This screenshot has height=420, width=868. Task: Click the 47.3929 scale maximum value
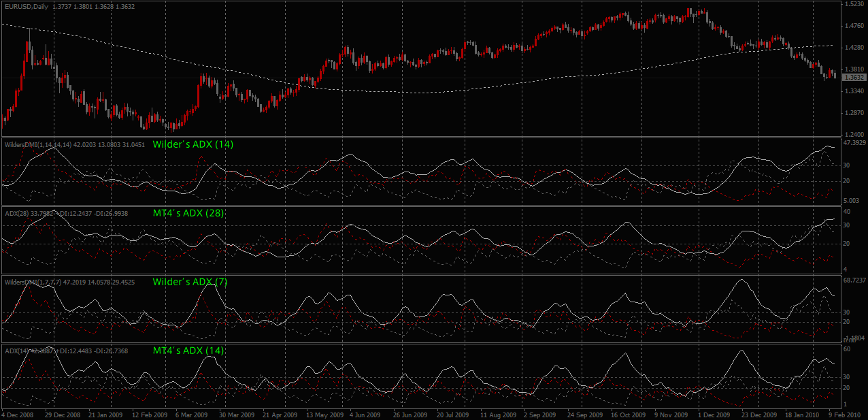tap(854, 144)
